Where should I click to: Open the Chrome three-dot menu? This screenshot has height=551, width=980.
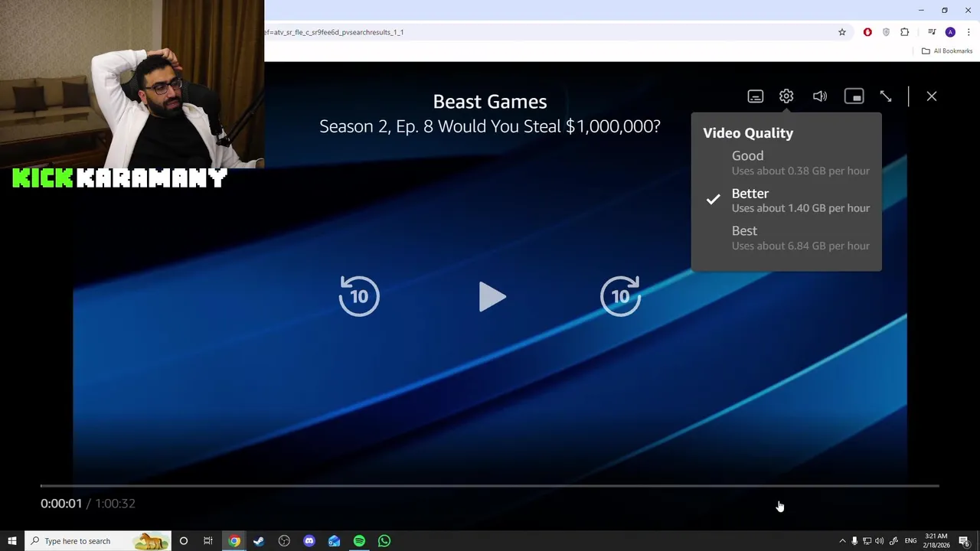click(x=969, y=32)
